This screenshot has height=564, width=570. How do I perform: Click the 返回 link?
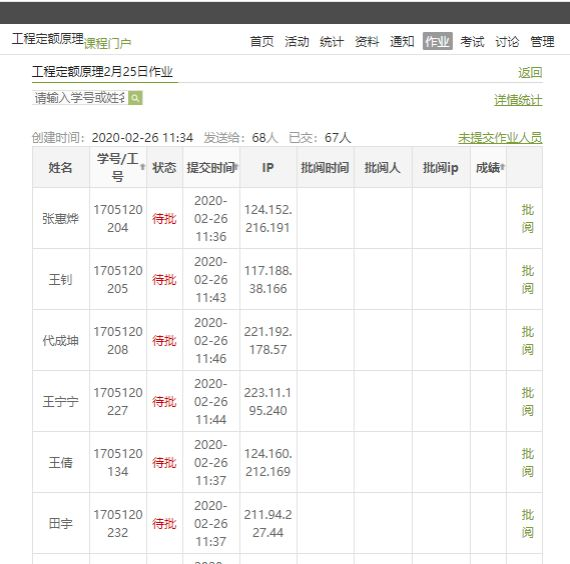click(x=530, y=72)
